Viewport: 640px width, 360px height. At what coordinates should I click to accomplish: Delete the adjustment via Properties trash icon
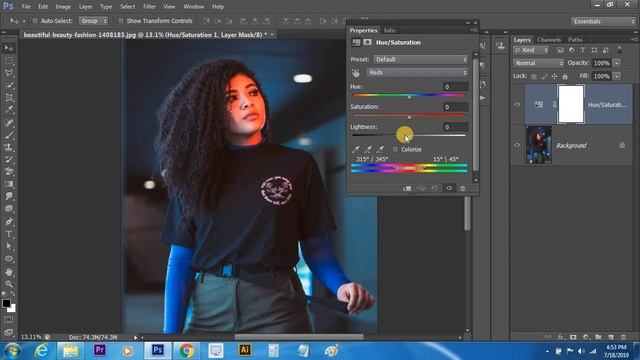(462, 188)
